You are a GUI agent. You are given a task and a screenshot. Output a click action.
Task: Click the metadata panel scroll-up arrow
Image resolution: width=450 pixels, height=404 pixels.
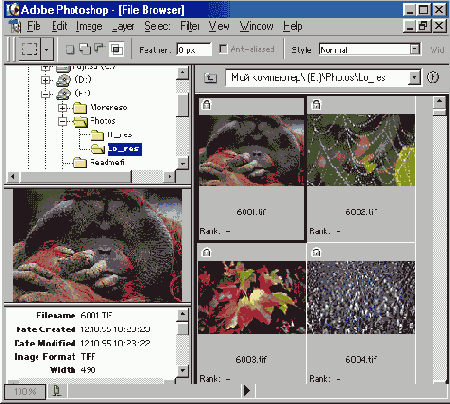click(x=183, y=314)
